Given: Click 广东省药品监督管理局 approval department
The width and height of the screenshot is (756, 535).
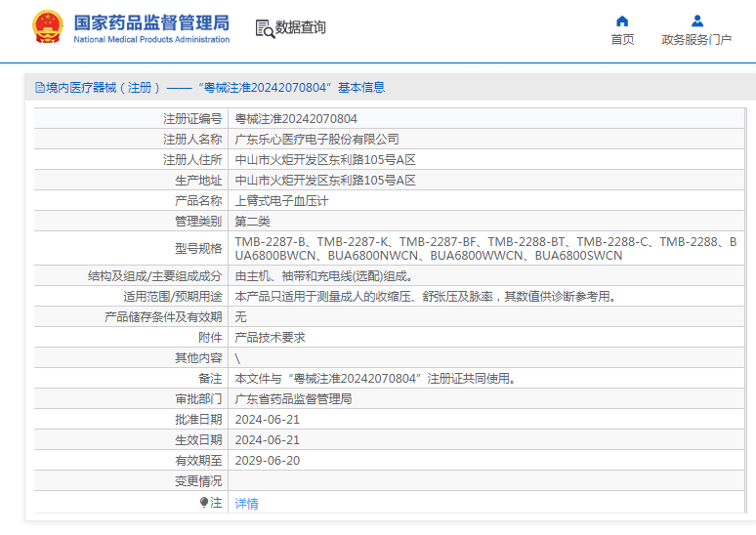Looking at the screenshot, I should pyautogui.click(x=293, y=399).
